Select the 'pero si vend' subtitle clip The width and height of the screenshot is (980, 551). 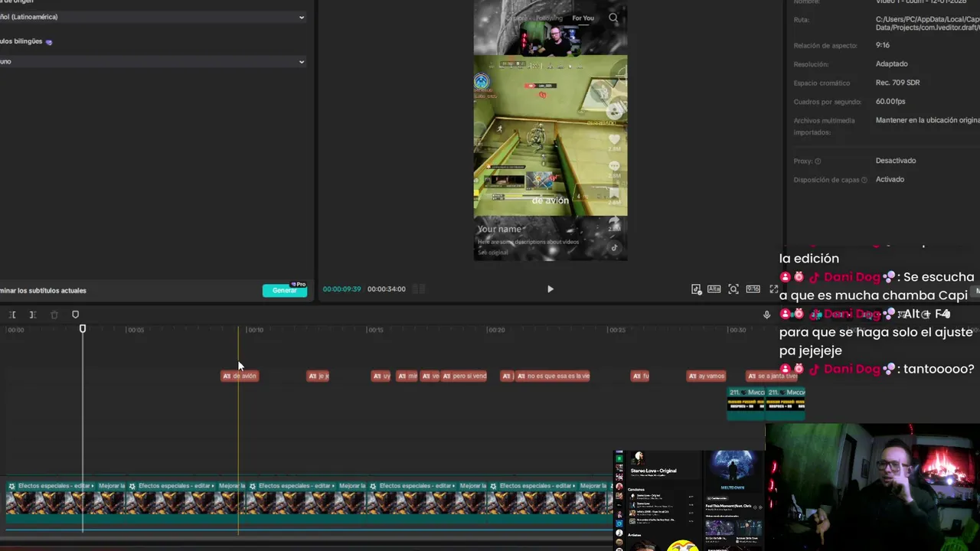click(464, 376)
